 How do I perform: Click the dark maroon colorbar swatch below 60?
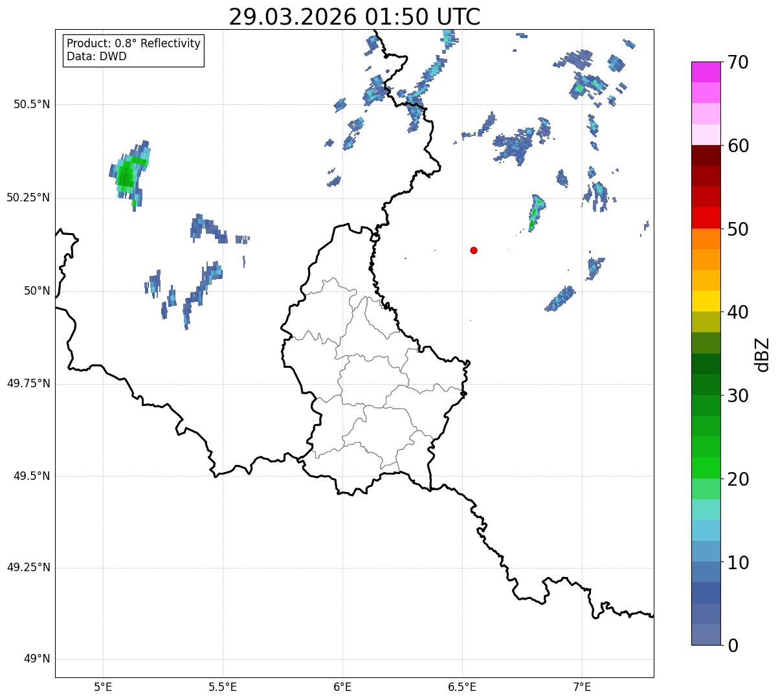click(706, 155)
